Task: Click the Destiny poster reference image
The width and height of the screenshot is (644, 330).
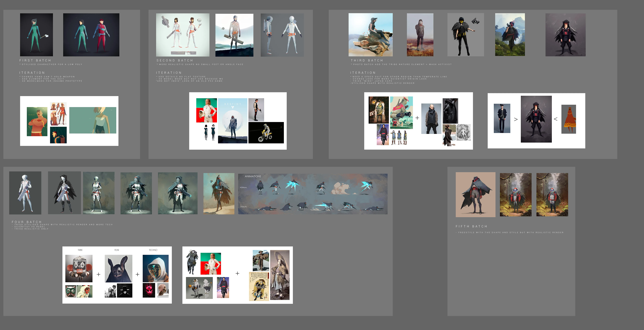Action: click(232, 121)
